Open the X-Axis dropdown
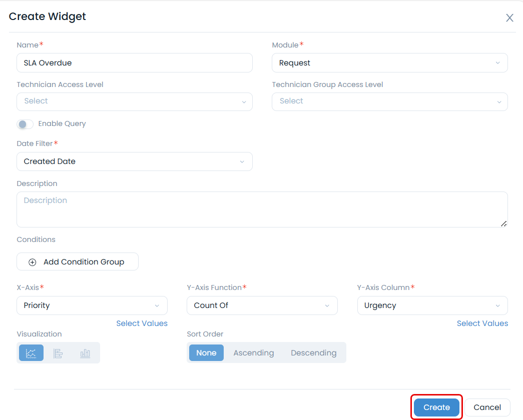 click(x=92, y=305)
